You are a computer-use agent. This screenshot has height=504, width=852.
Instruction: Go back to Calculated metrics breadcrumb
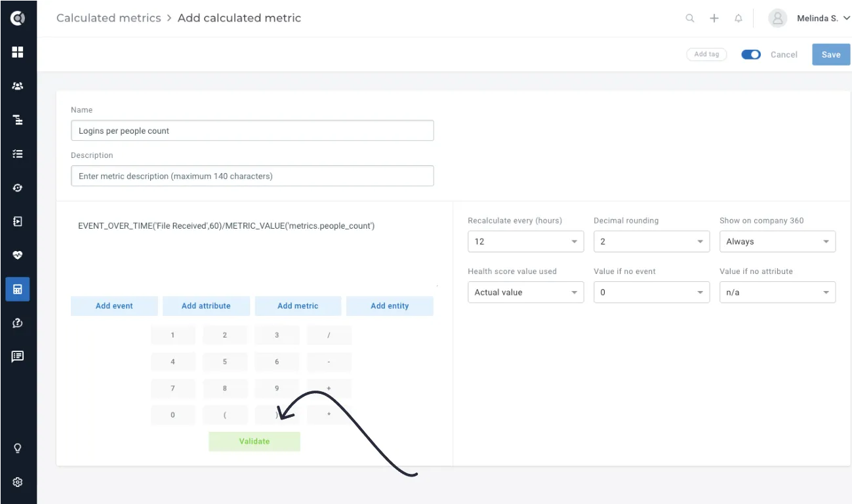point(108,18)
